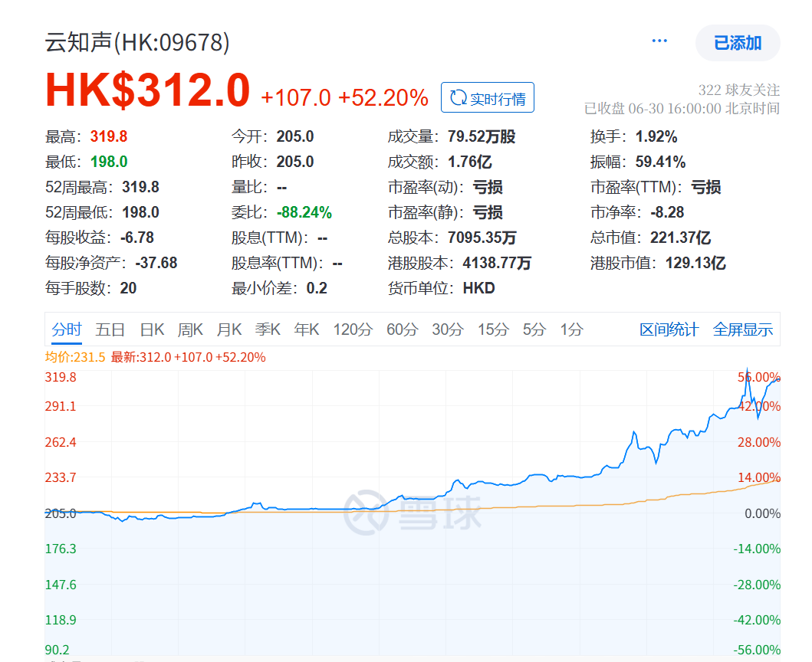Screen dimensions: 812x662
Task: Click the 全屏显示 fullscreen link
Action: click(742, 329)
